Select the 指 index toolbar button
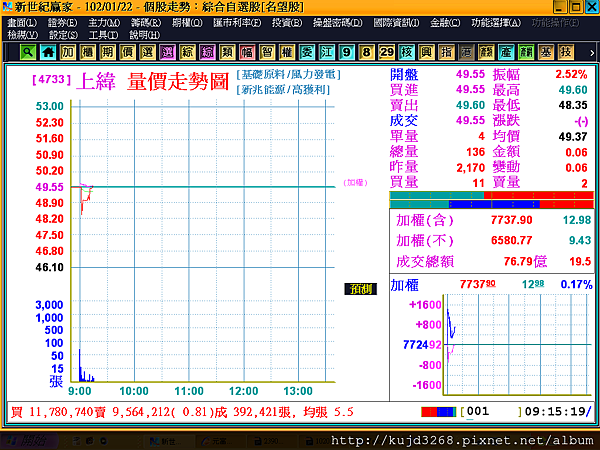Viewport: 600px width, 450px height. coord(446,52)
